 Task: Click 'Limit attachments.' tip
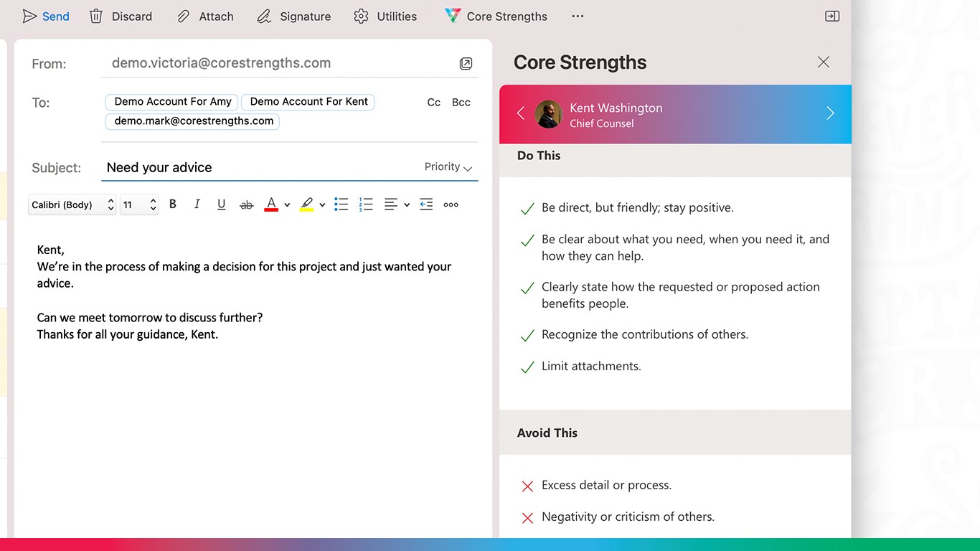(591, 366)
